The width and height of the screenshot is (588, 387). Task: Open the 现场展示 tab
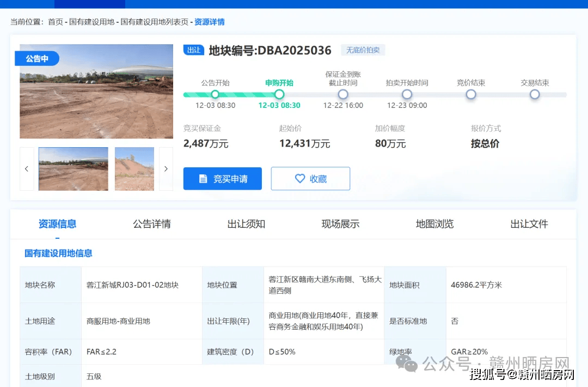coord(340,224)
